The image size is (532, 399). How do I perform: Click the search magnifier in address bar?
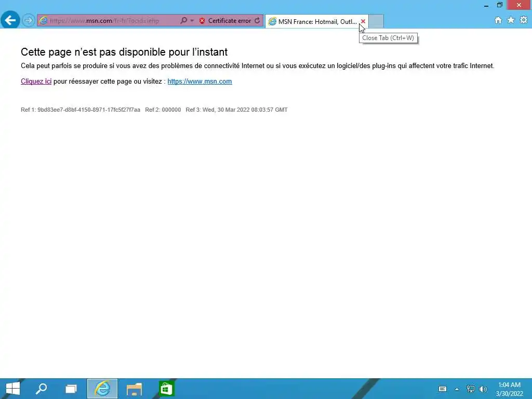[183, 21]
